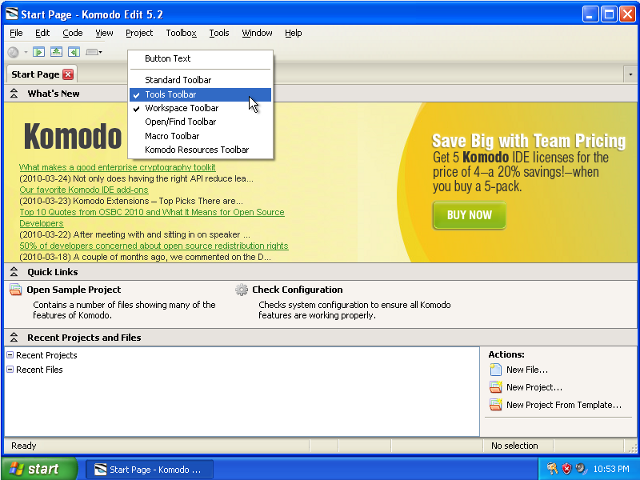Toggle the right pane visibility icon

74,52
